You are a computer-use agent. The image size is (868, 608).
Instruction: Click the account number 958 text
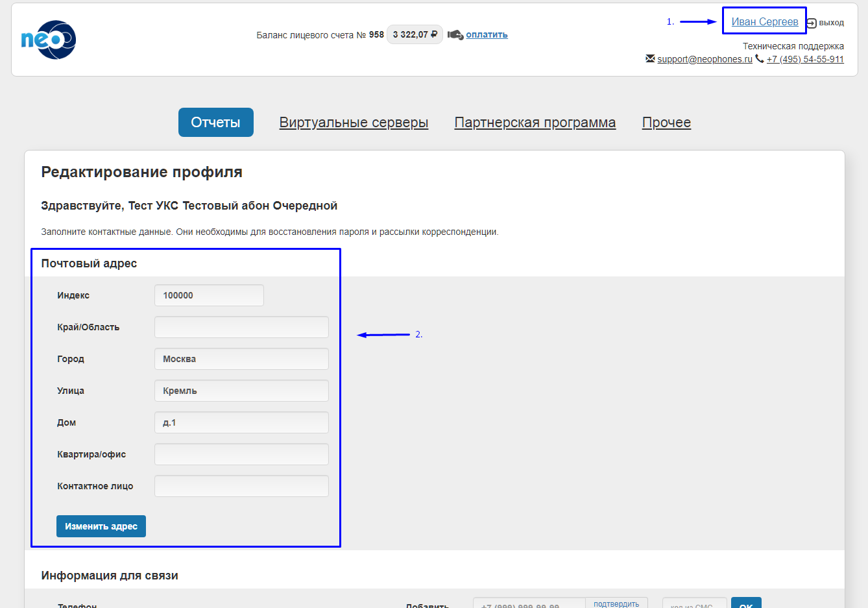376,34
